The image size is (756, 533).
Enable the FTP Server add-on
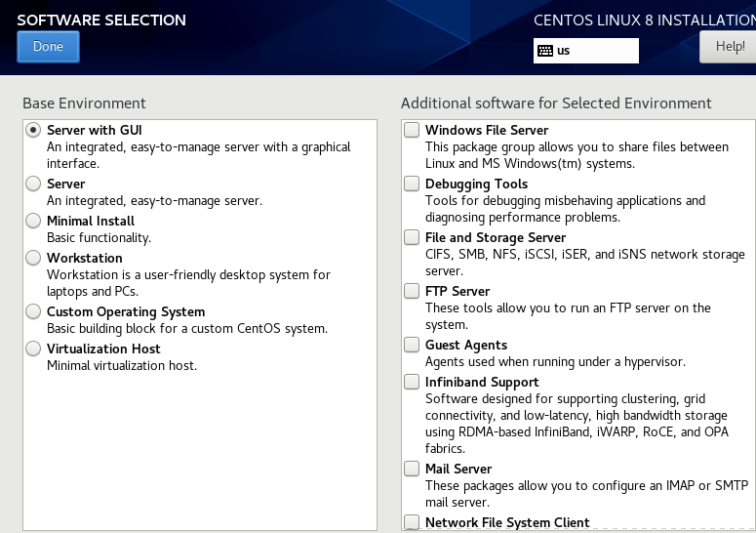pyautogui.click(x=413, y=291)
